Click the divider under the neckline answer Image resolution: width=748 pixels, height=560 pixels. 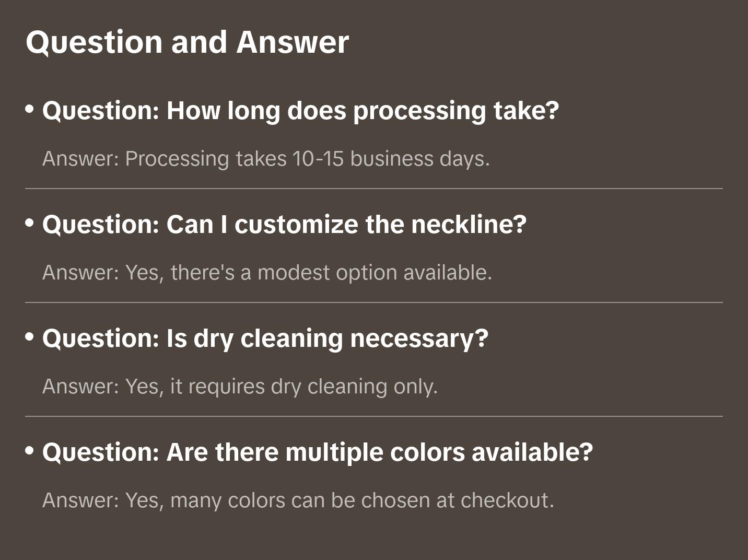[374, 302]
